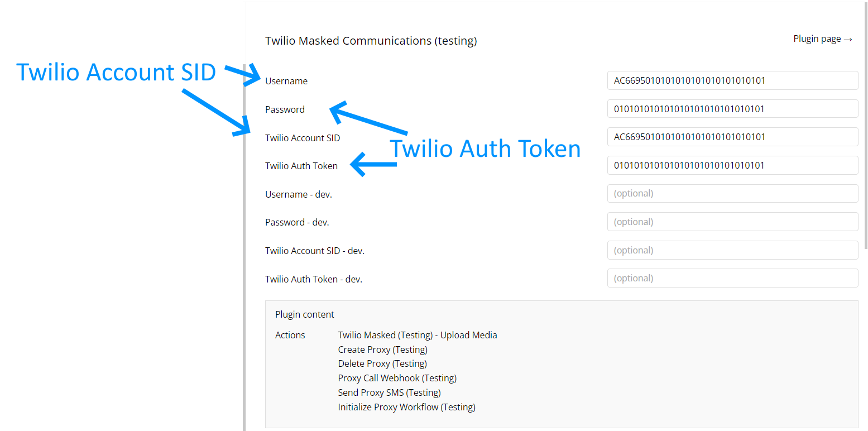Click the Username label text

pyautogui.click(x=286, y=81)
